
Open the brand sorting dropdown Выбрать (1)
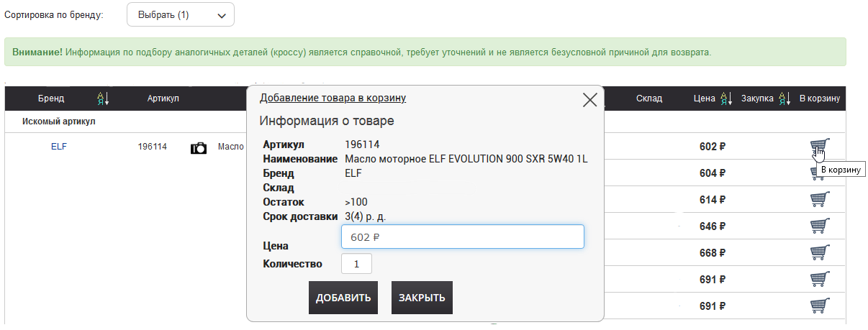181,14
